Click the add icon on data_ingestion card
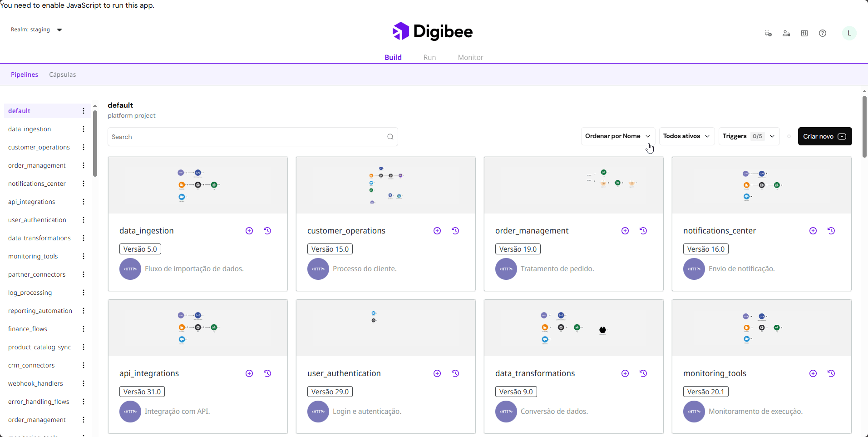Screen dimensions: 868x437 [249, 231]
